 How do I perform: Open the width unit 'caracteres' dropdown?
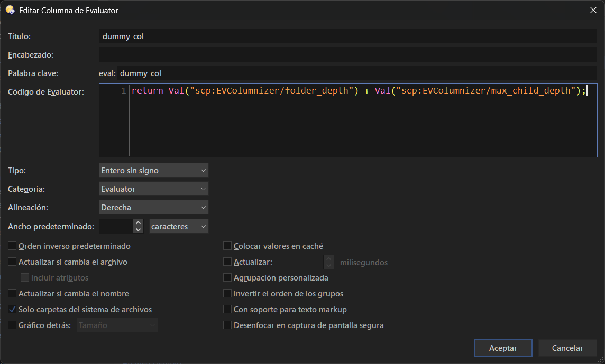(x=179, y=227)
